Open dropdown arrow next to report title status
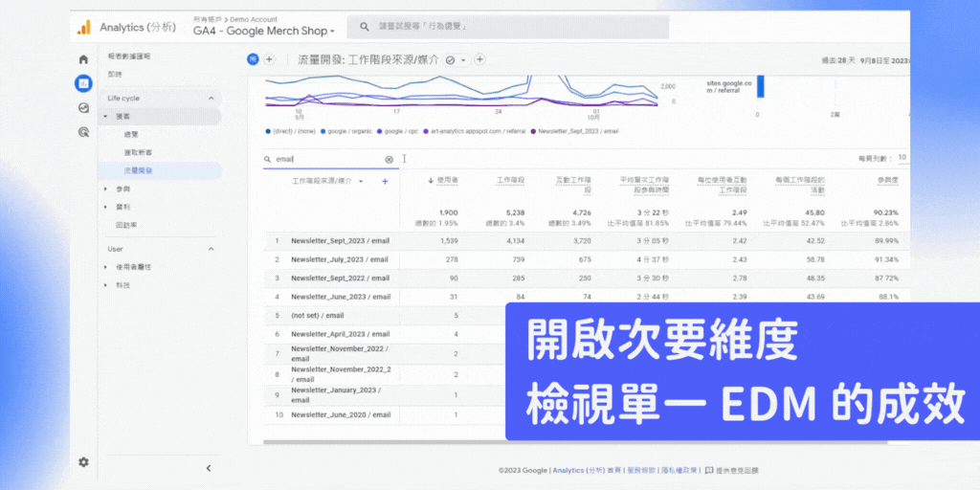980x490 pixels. (463, 60)
